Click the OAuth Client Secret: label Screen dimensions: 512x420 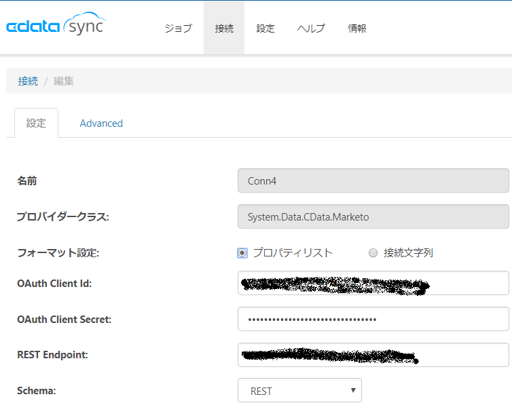pyautogui.click(x=64, y=319)
